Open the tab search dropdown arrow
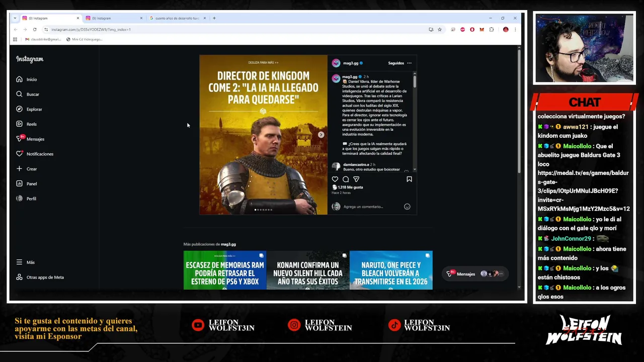 [x=15, y=18]
